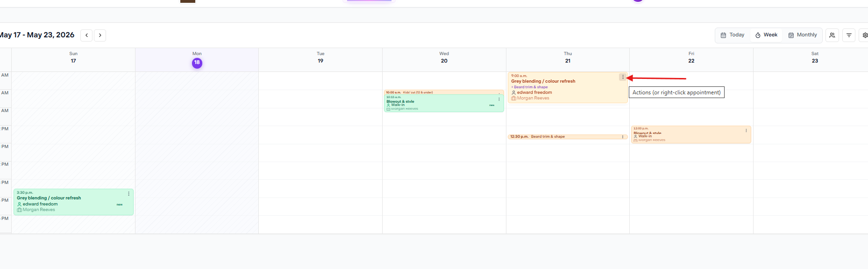Open Friday 12:00 p.m. Blowout & style appointment

(691, 134)
